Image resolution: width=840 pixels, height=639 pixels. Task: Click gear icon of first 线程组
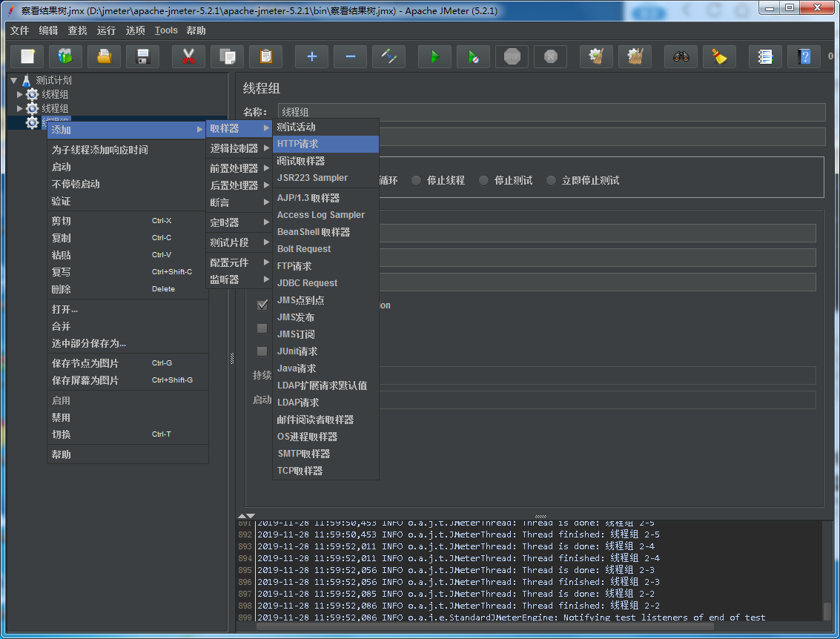pos(33,94)
